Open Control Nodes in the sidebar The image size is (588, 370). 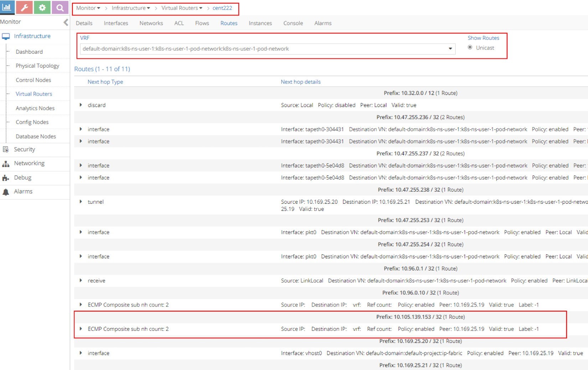33,80
